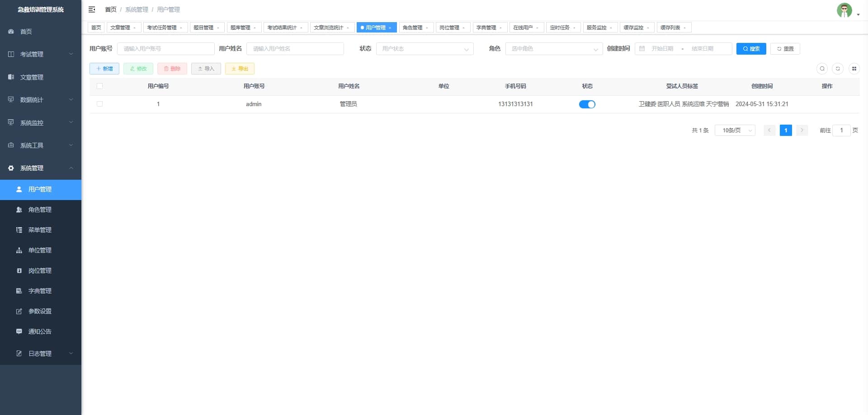868x415 pixels.
Task: Open column display settings grid icon
Action: [854, 69]
